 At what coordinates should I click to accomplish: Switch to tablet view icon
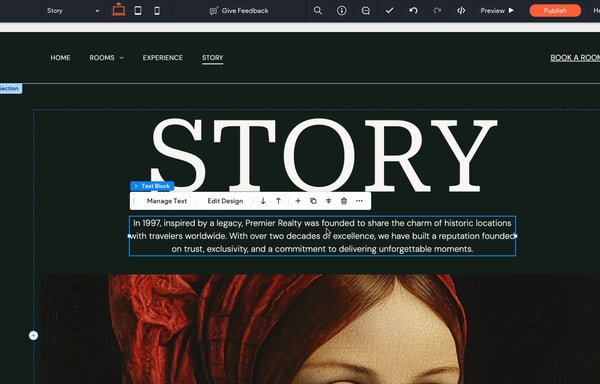[x=138, y=10]
